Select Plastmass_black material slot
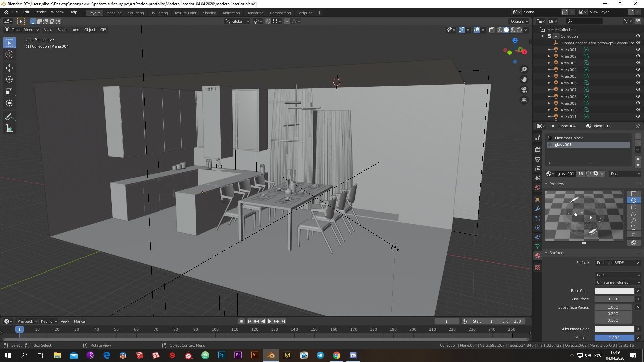 coord(588,138)
